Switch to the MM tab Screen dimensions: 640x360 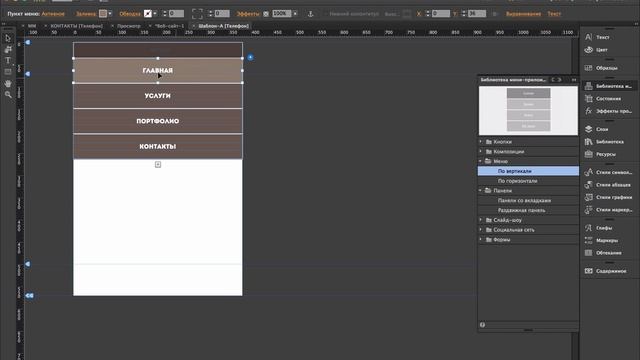[x=32, y=26]
